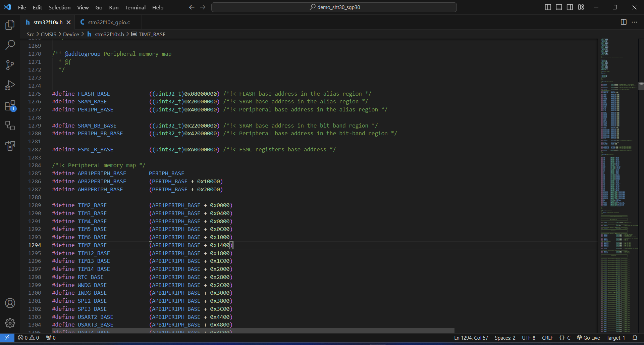
Task: Open the Run menu
Action: click(x=114, y=7)
